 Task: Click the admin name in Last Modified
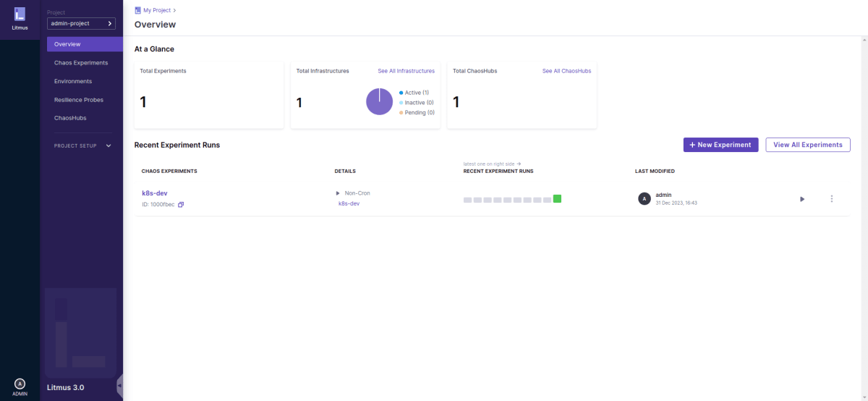tap(663, 195)
